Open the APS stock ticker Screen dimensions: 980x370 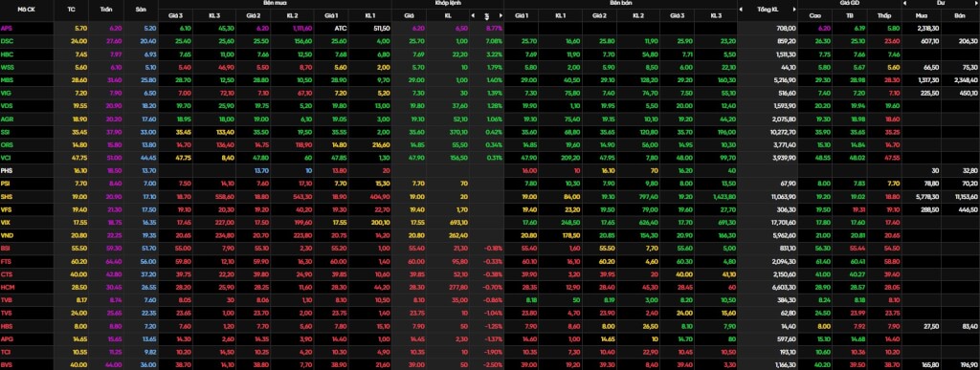coord(7,29)
